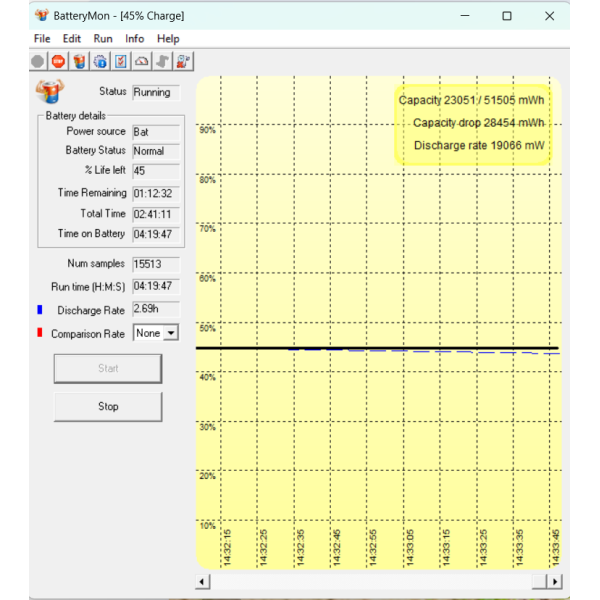Click the Battery Status field showing Normal
Viewport: 600px width, 600px height.
(x=156, y=151)
